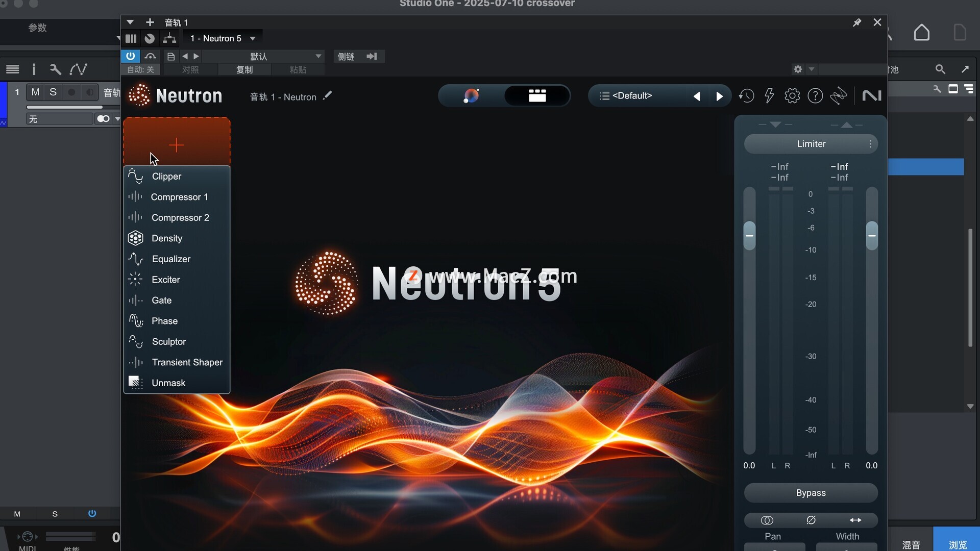980x551 pixels.
Task: Click the 自动: 关 automation button
Action: click(x=140, y=69)
